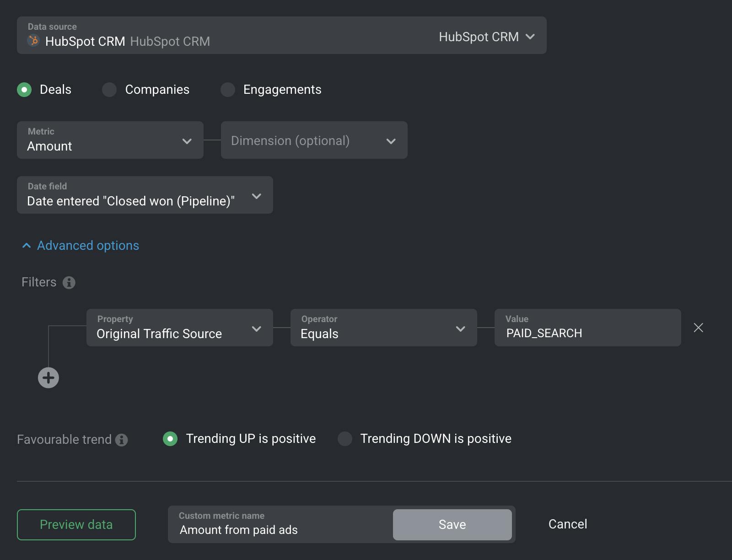The image size is (732, 560).
Task: Click the Value field containing PAID_SEARCH
Action: point(588,328)
